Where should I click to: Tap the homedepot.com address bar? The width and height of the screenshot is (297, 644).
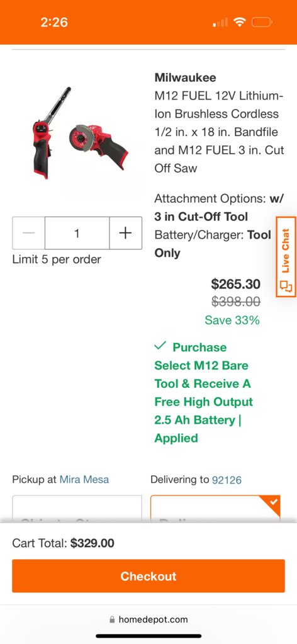(148, 620)
